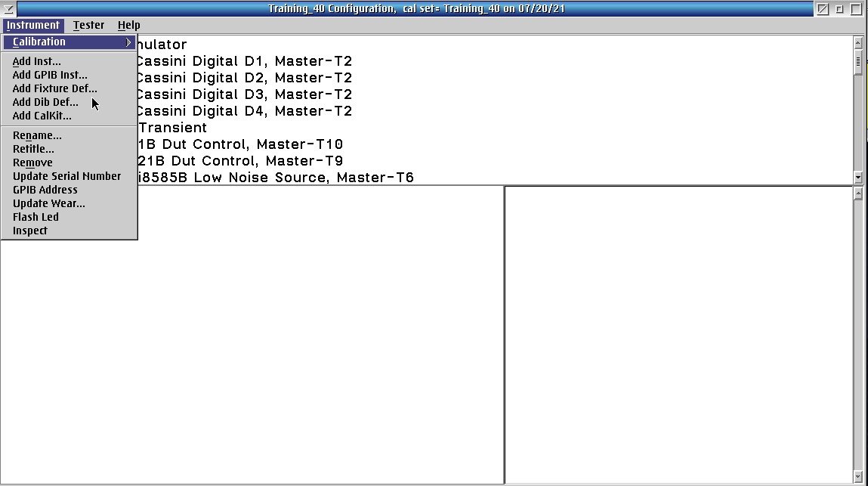Click Flash Led menu entry
Image resolution: width=868 pixels, height=486 pixels.
coord(36,217)
